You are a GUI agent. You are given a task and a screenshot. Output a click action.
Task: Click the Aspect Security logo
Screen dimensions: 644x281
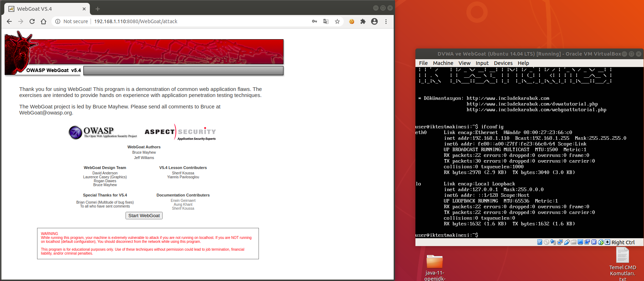(x=180, y=132)
